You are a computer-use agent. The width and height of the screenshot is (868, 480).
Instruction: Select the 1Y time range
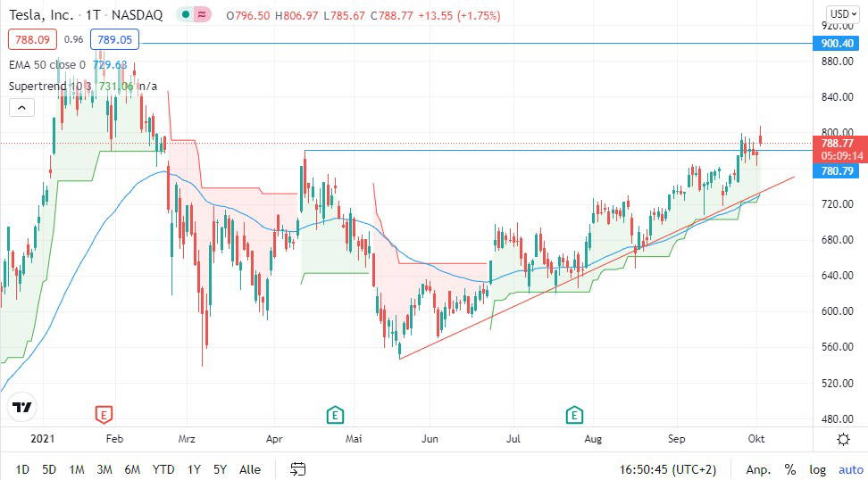(194, 469)
